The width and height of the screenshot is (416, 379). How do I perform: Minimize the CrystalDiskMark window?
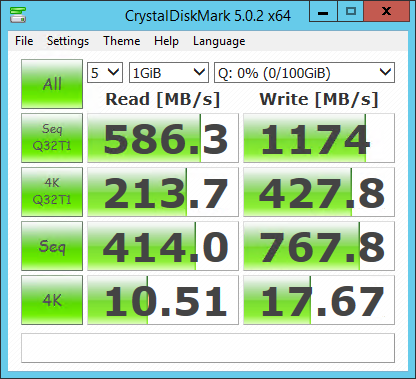point(323,11)
